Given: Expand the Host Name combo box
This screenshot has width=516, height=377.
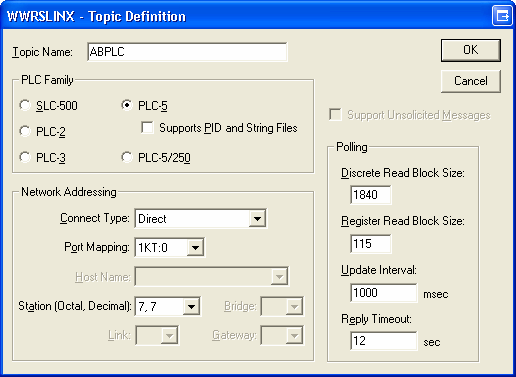Looking at the screenshot, I should tap(279, 277).
